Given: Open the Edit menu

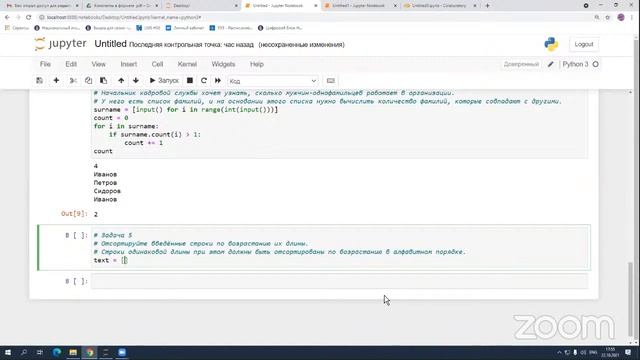Looking at the screenshot, I should click(x=71, y=64).
